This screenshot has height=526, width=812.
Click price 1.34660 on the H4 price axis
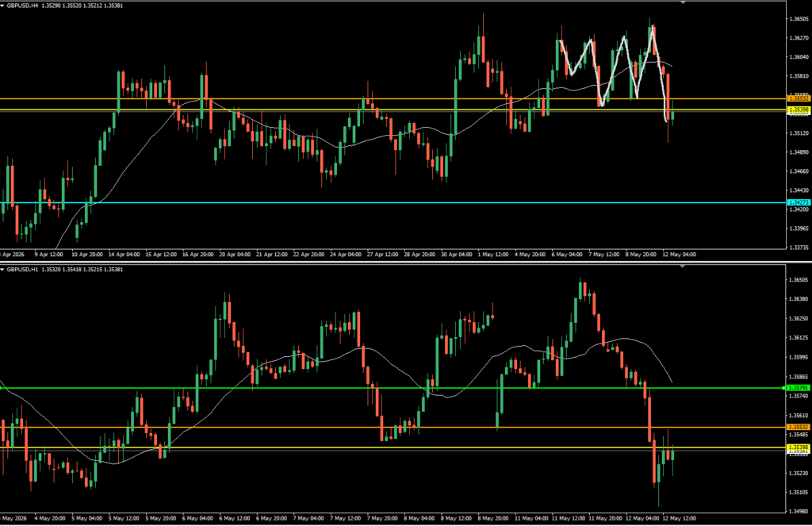tap(799, 171)
